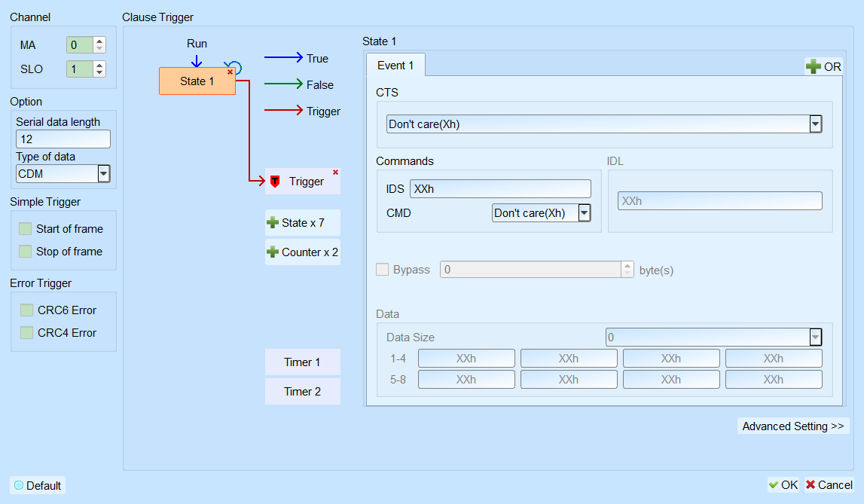The height and width of the screenshot is (504, 864).
Task: Decrease the SLO channel value
Action: 99,73
